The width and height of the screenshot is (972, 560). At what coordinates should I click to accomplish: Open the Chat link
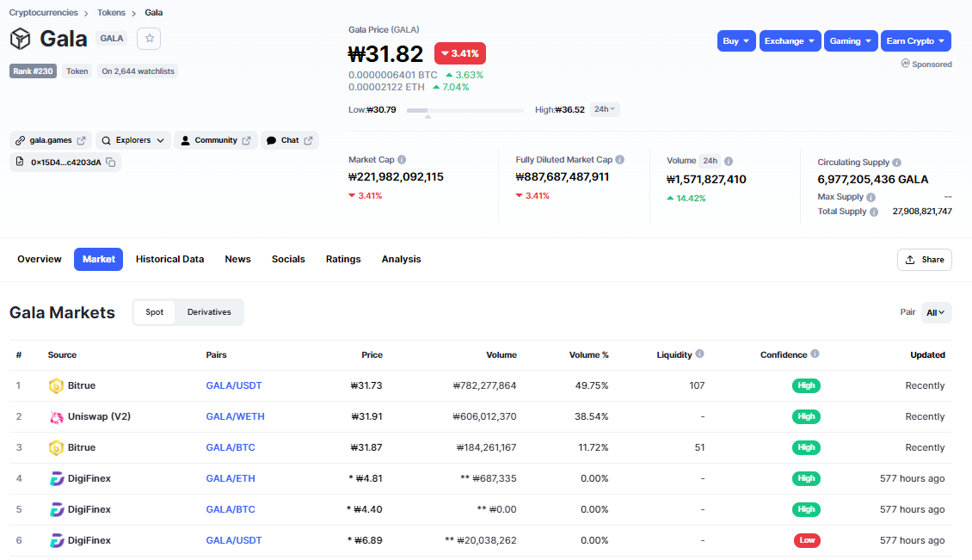(x=290, y=140)
